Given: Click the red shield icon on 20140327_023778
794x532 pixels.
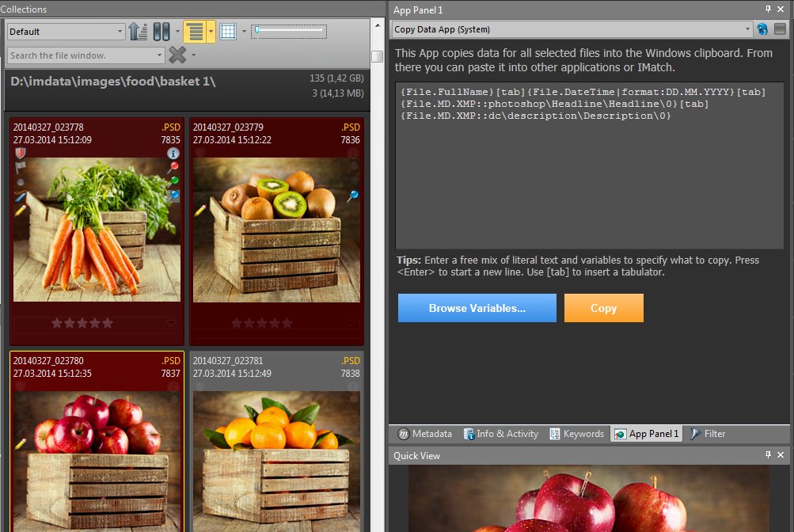Looking at the screenshot, I should point(21,152).
